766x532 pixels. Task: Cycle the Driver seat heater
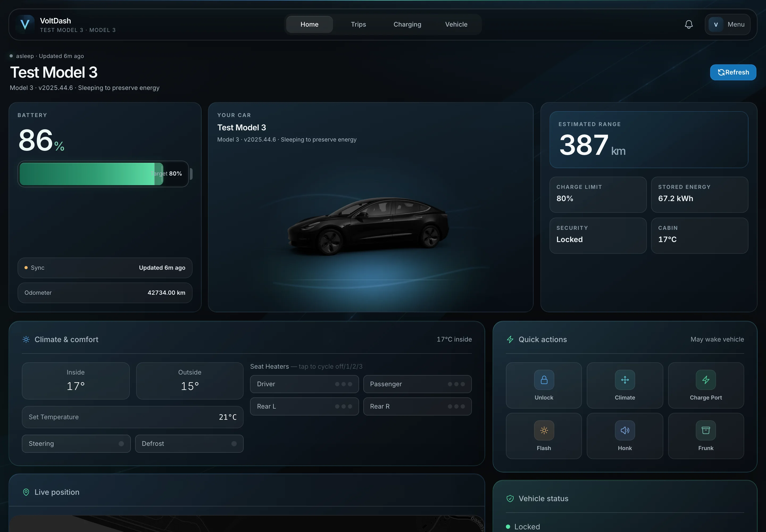click(x=304, y=384)
